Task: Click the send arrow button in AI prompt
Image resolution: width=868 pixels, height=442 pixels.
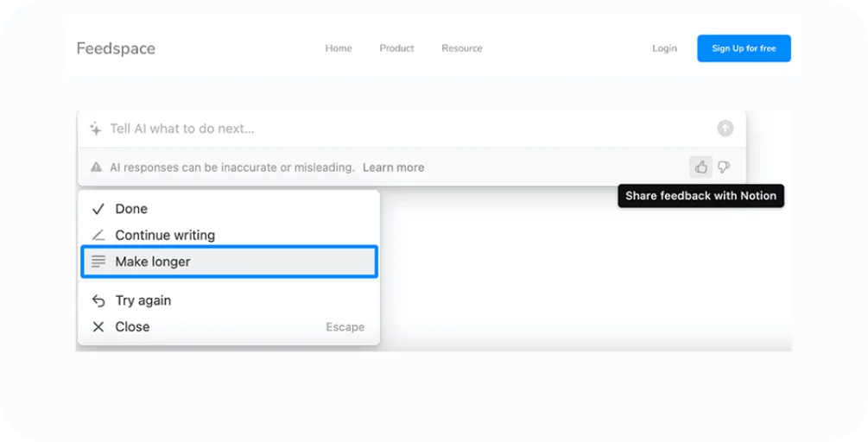Action: coord(725,129)
